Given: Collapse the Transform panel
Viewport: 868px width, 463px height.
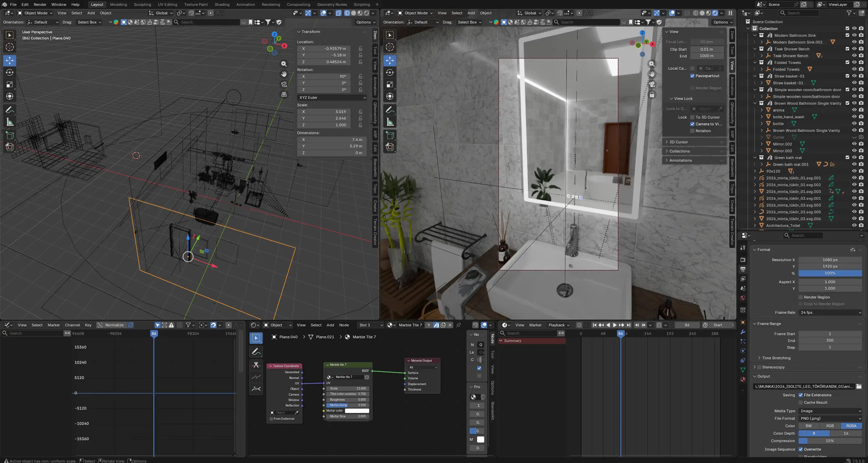Looking at the screenshot, I should point(298,32).
